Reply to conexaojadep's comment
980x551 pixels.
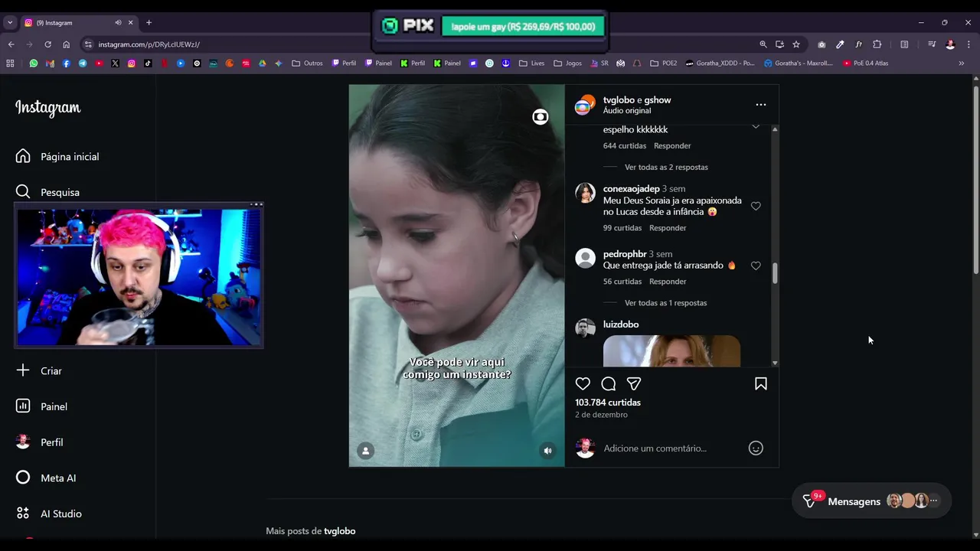click(668, 228)
